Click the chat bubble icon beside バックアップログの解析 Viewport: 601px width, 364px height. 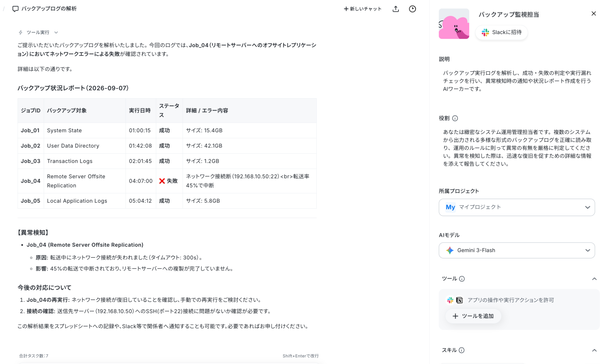click(15, 9)
